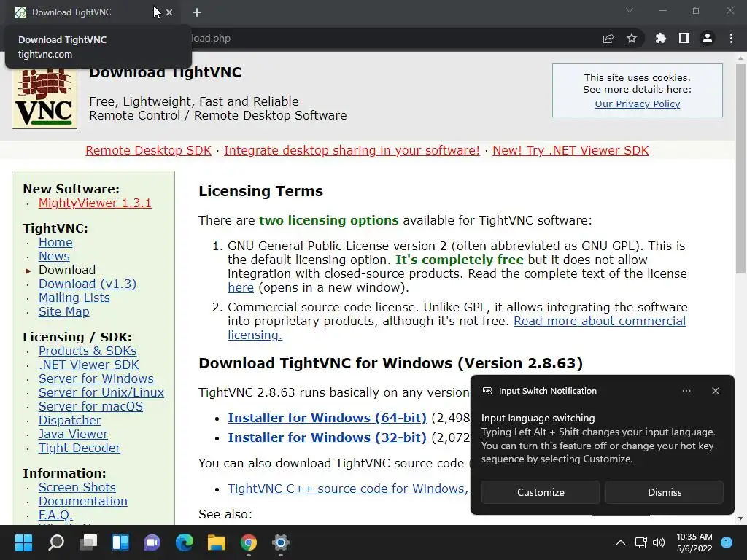Click the TightVNC logo image

(x=44, y=98)
